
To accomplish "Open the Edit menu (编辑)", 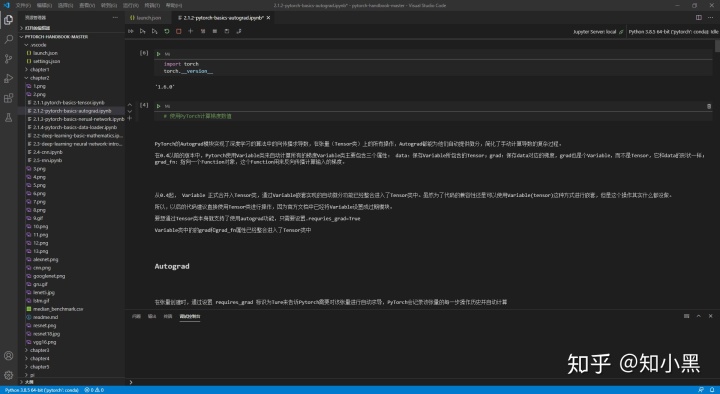I will click(44, 6).
